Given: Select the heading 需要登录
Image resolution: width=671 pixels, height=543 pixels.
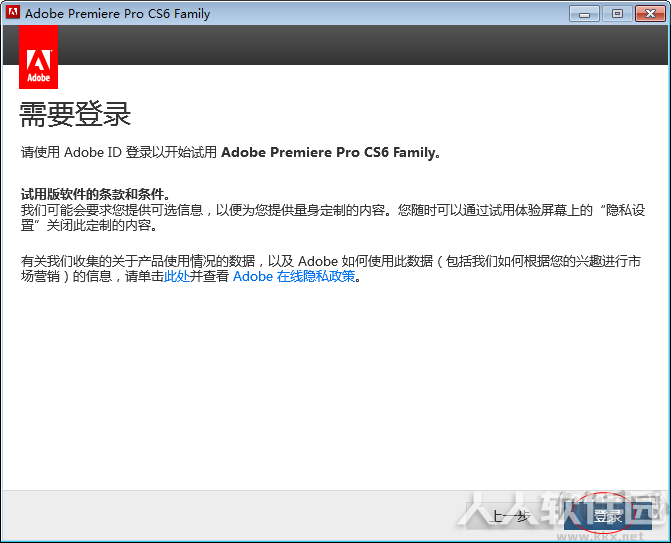Looking at the screenshot, I should click(x=75, y=115).
